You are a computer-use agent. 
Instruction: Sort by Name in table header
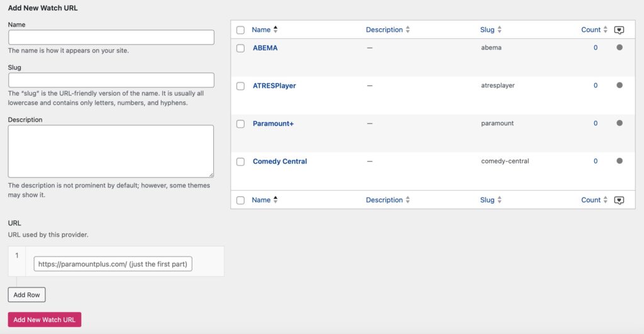pos(265,30)
